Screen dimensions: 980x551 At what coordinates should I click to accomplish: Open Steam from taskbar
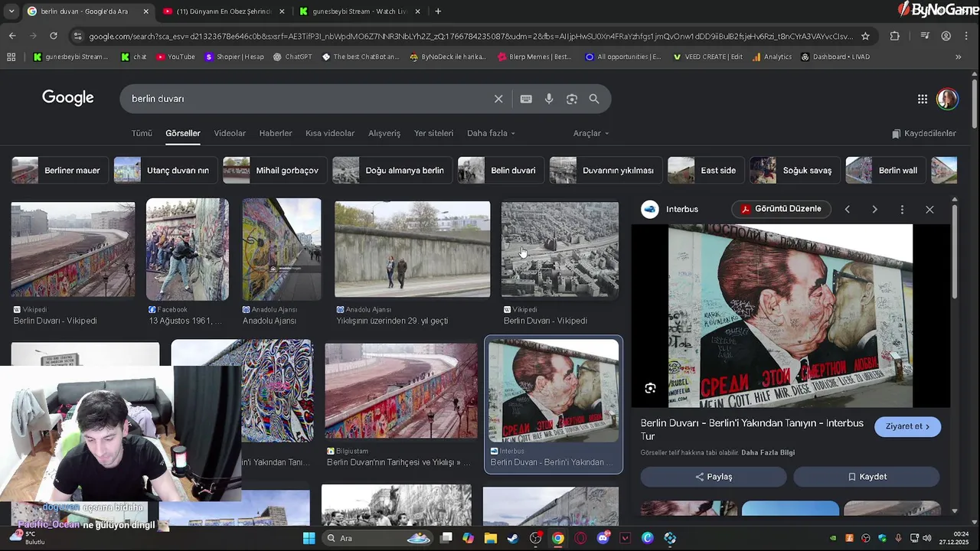pos(513,538)
